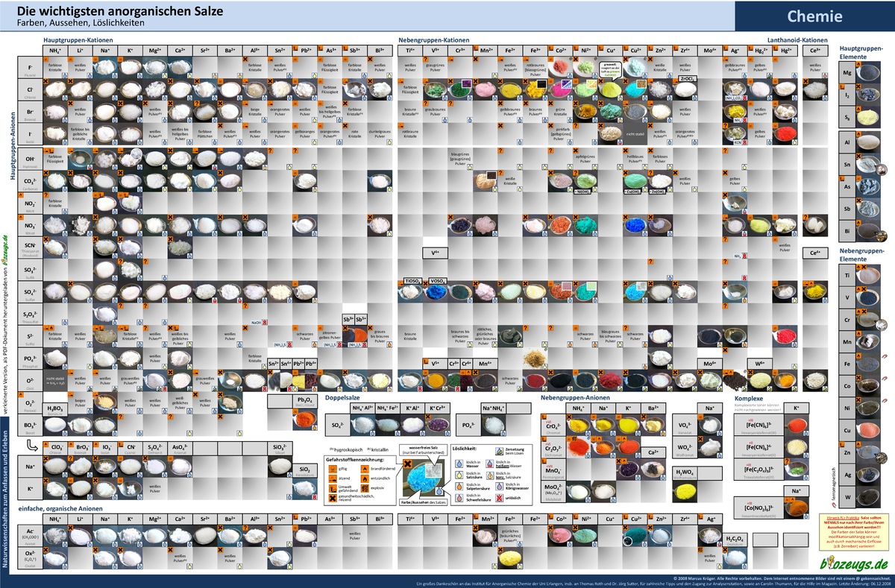Click the 'Chemie' title banner
The image size is (895, 588).
tap(814, 16)
